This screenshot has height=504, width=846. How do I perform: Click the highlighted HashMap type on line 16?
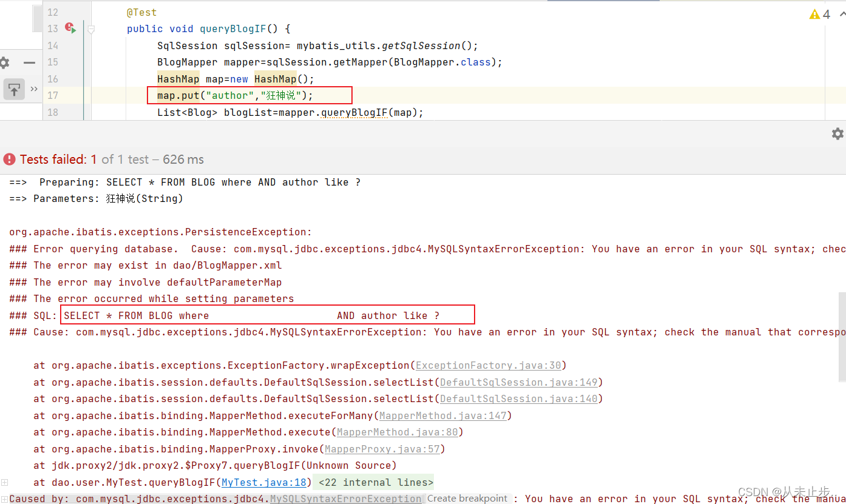(178, 79)
